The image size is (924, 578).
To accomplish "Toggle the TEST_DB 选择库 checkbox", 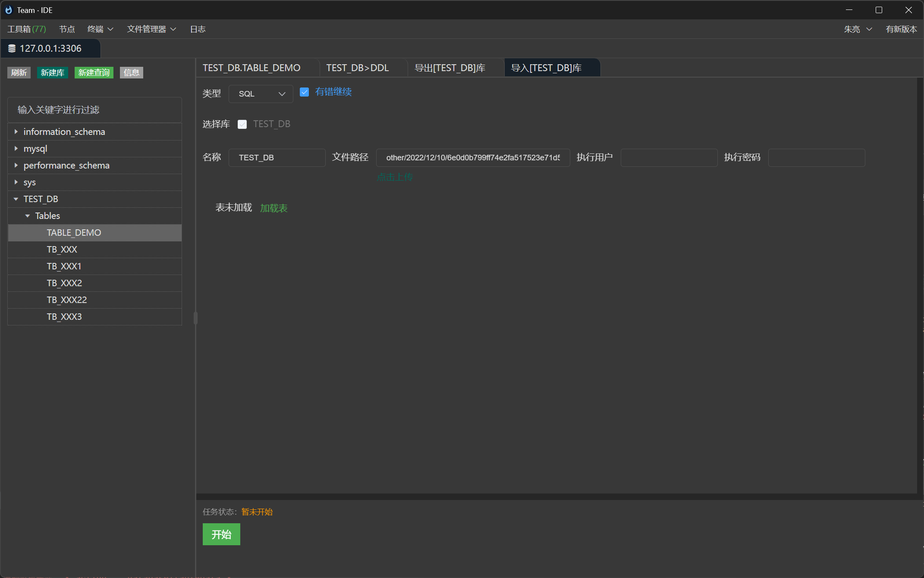I will (242, 124).
